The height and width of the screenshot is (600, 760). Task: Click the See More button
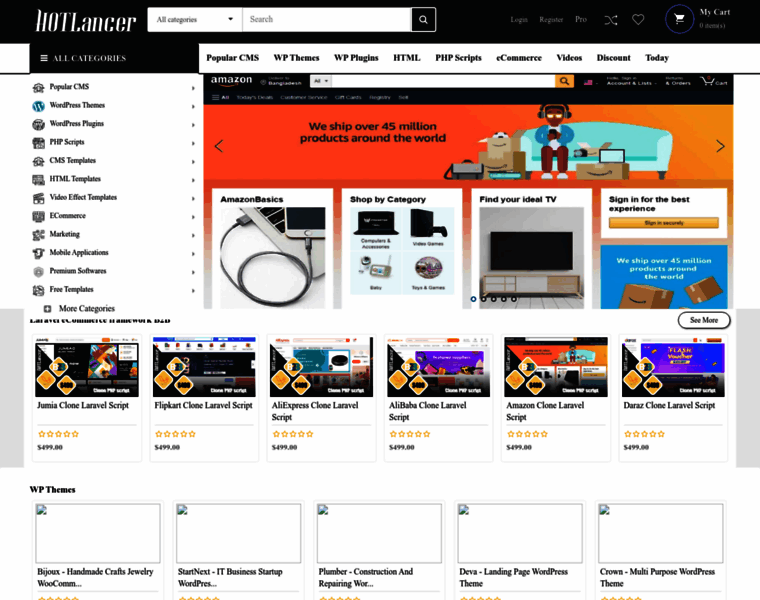[704, 320]
